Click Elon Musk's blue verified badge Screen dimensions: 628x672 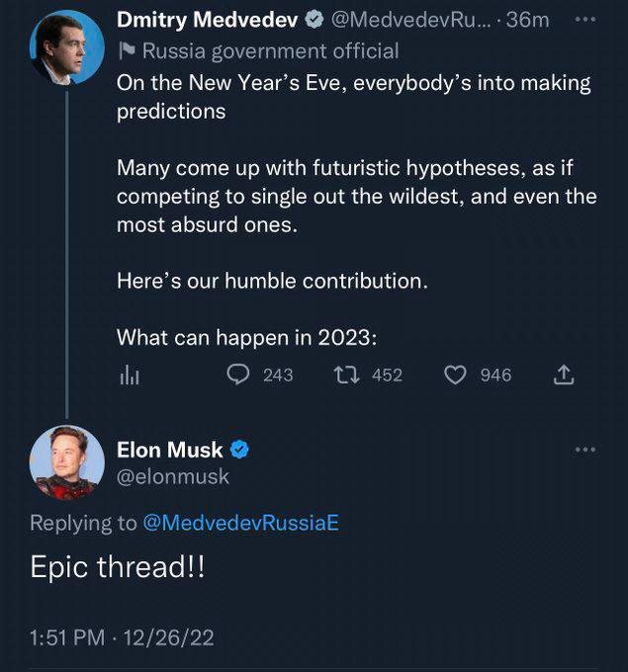click(239, 450)
